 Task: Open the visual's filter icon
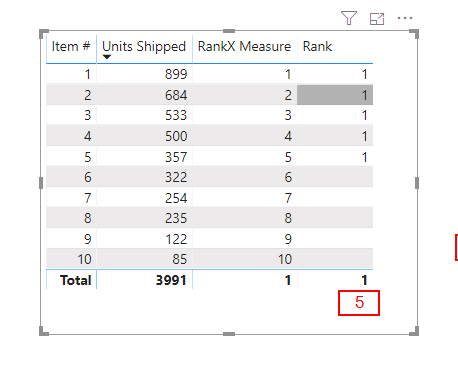349,18
